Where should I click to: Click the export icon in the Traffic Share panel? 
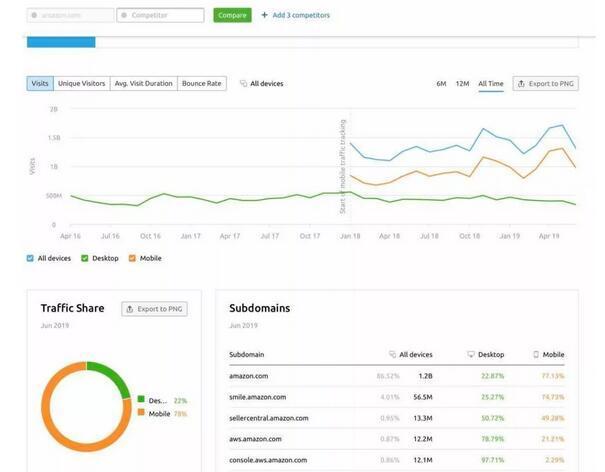coord(130,309)
